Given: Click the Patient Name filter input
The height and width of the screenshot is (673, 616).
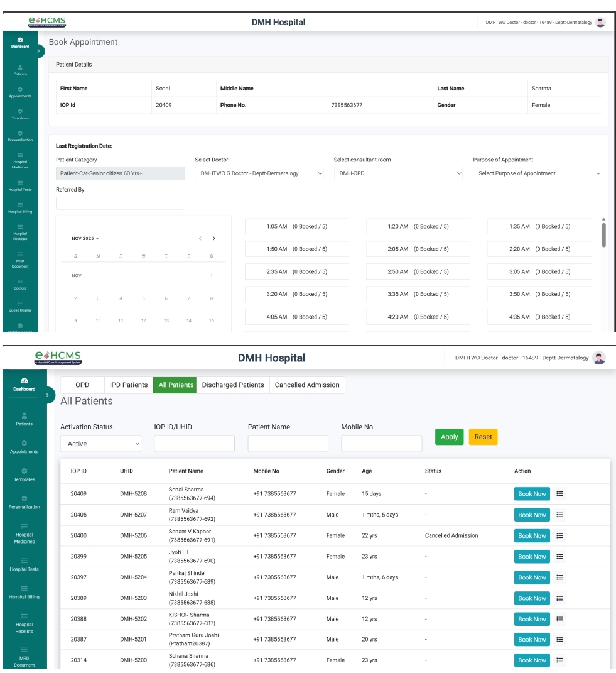Looking at the screenshot, I should coord(288,444).
